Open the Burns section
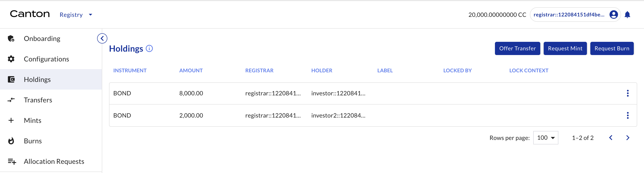Image resolution: width=644 pixels, height=173 pixels. pyautogui.click(x=33, y=141)
